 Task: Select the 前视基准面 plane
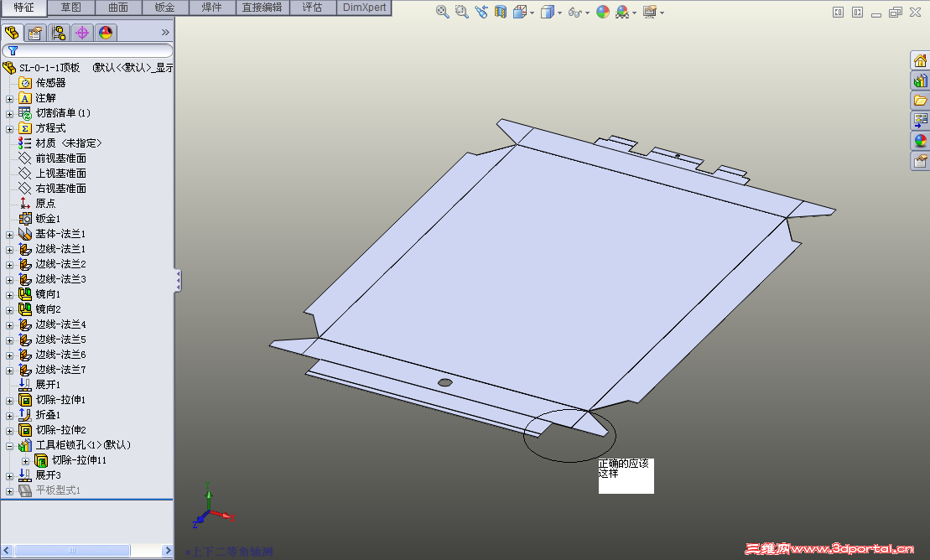click(60, 158)
